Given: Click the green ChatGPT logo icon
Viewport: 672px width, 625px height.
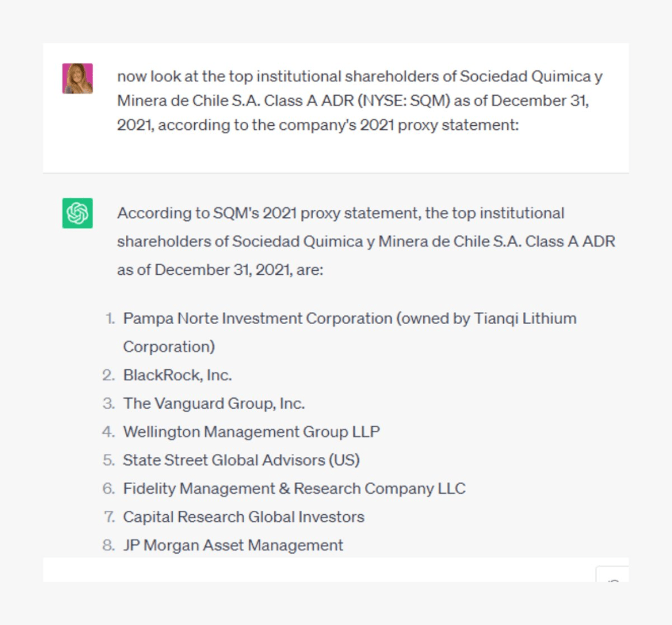Looking at the screenshot, I should 77,213.
